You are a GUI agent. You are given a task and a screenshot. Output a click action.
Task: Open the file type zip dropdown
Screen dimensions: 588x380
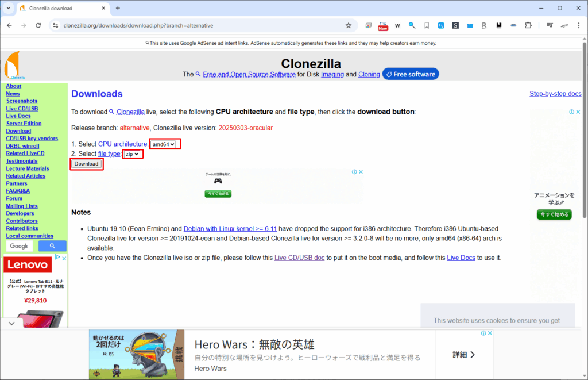tap(132, 154)
